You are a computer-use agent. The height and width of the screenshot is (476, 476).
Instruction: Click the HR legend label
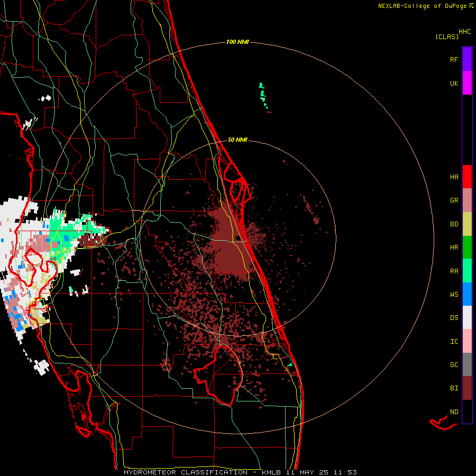(x=454, y=248)
